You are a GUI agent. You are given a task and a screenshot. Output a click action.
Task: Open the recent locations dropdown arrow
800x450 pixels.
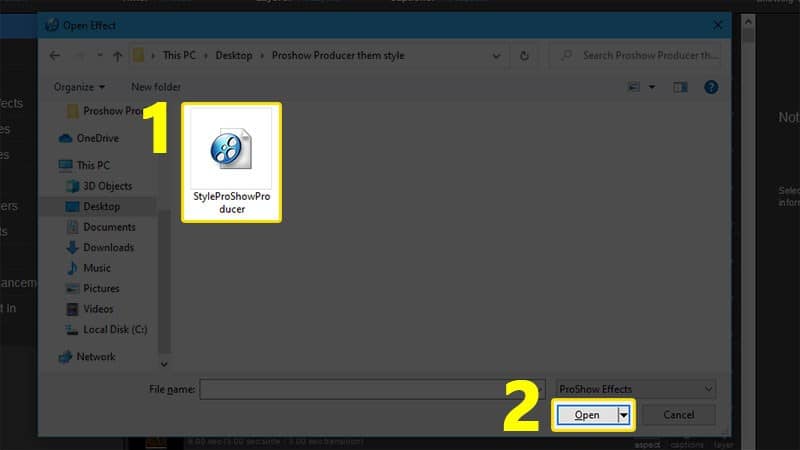click(x=99, y=55)
